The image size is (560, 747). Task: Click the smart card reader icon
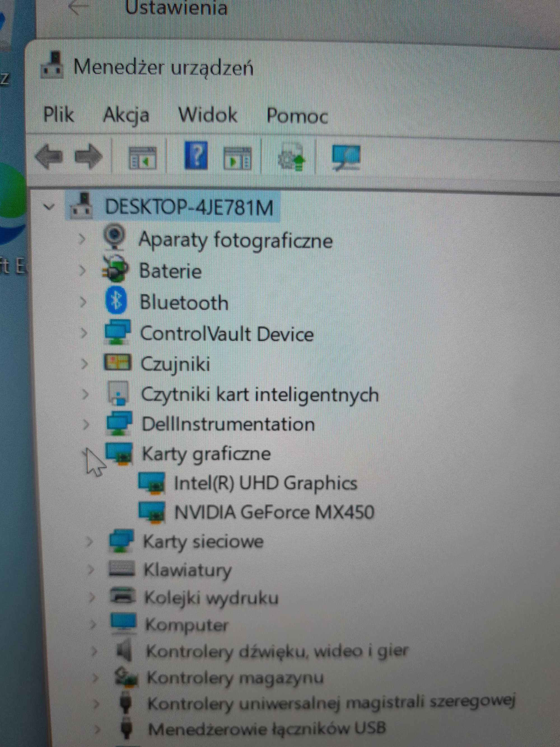(118, 393)
